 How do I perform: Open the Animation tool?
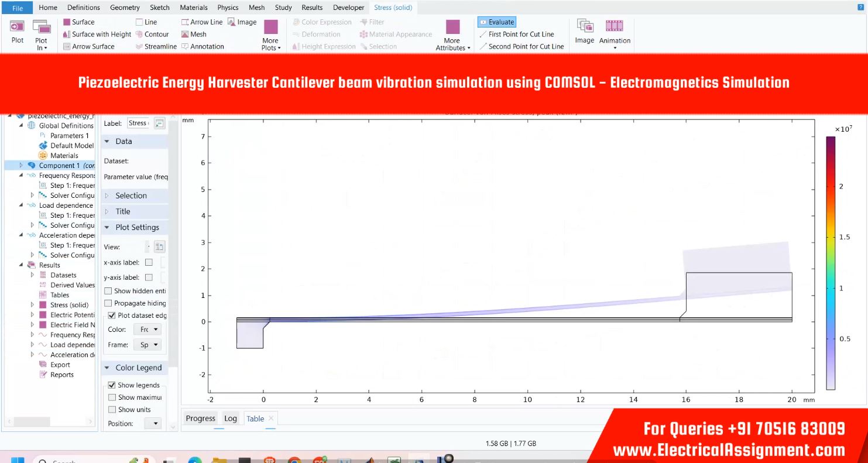pyautogui.click(x=615, y=30)
